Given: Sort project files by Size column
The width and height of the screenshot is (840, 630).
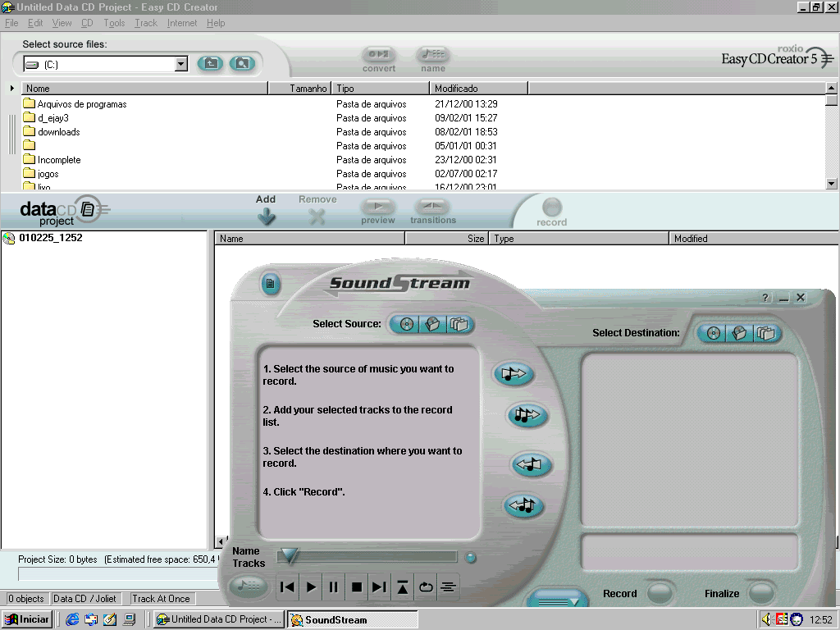Looking at the screenshot, I should coord(447,239).
